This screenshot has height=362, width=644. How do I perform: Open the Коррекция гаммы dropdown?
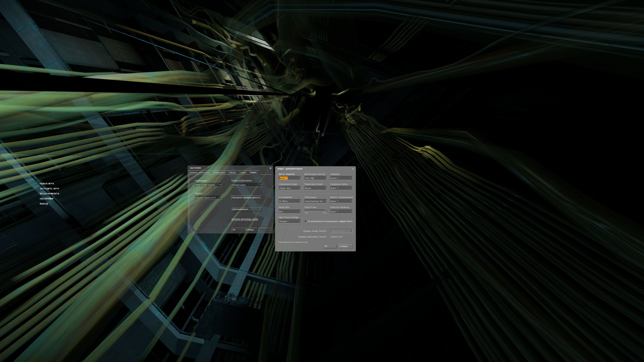341,188
